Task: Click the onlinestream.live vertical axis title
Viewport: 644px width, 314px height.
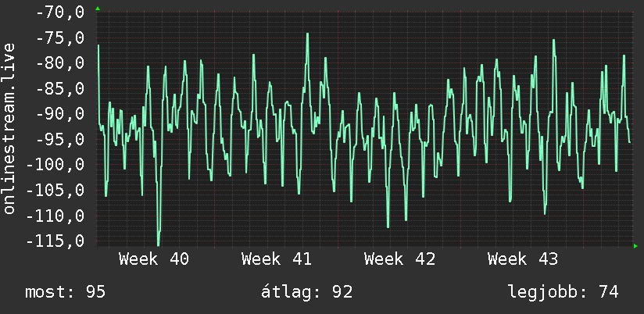Action: [9, 128]
